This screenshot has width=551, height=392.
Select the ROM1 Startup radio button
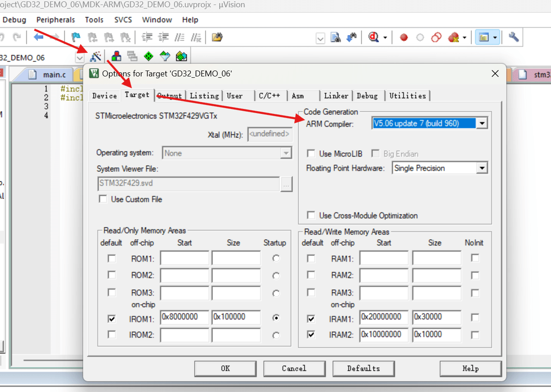click(x=276, y=258)
